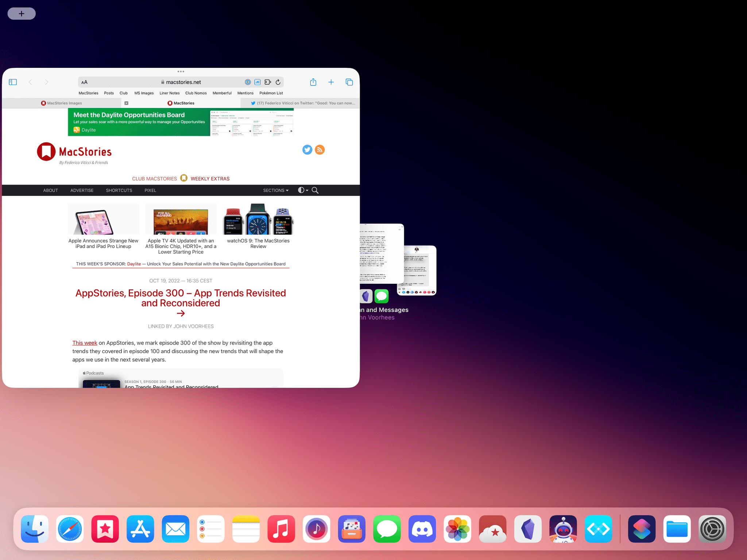Open the About page in the nav bar
This screenshot has width=747, height=560.
tap(50, 190)
